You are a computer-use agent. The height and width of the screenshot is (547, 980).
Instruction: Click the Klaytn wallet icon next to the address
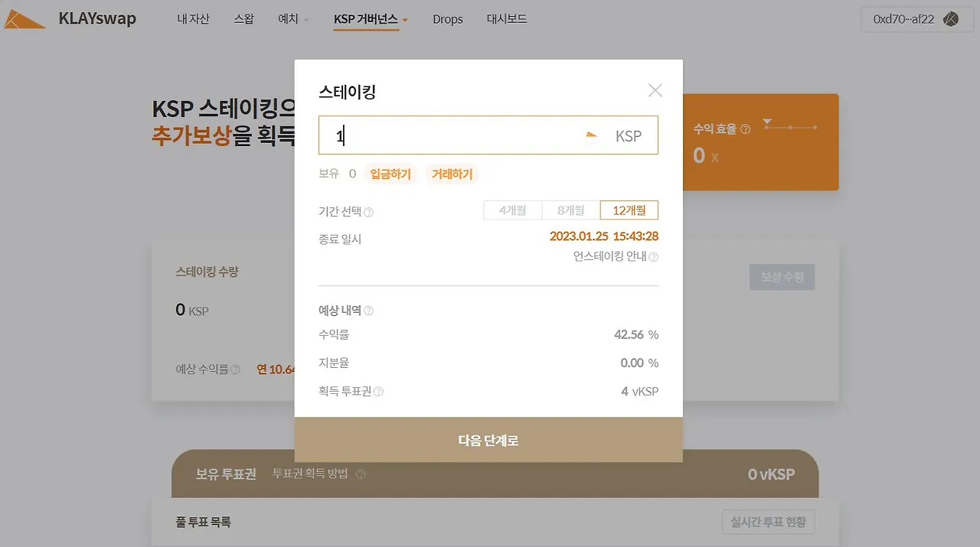952,18
